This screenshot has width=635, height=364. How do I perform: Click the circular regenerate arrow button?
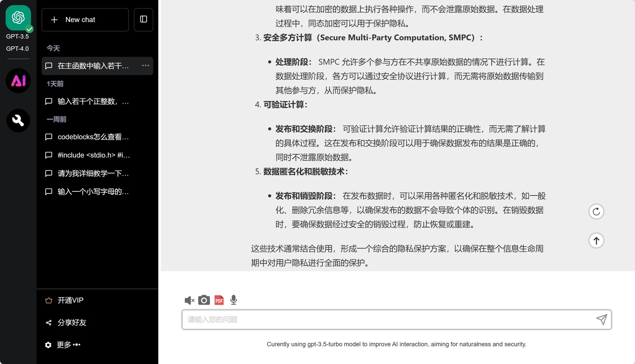click(596, 212)
